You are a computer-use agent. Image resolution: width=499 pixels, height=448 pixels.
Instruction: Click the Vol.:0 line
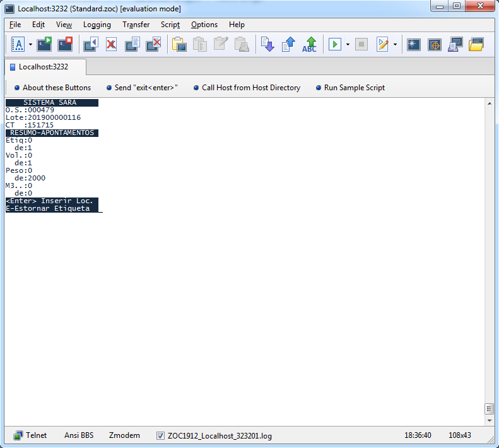point(19,156)
